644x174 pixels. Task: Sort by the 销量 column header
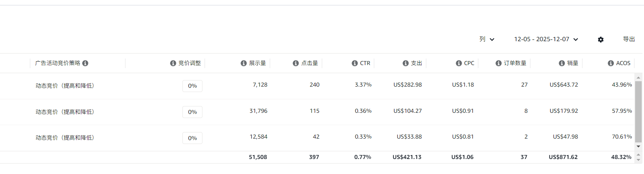pos(572,63)
